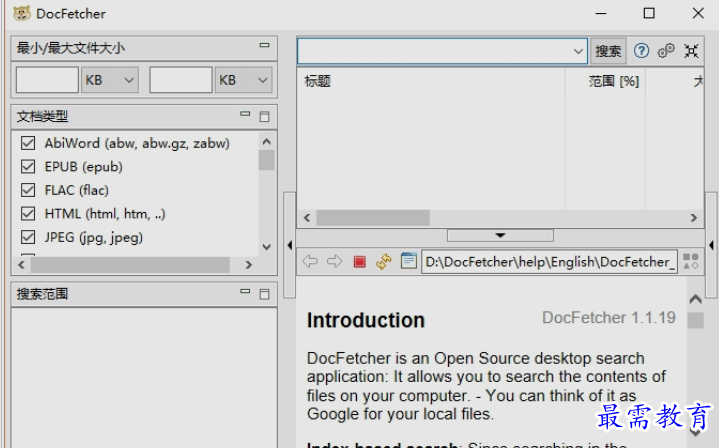Uncheck EPUB document type

pos(28,166)
